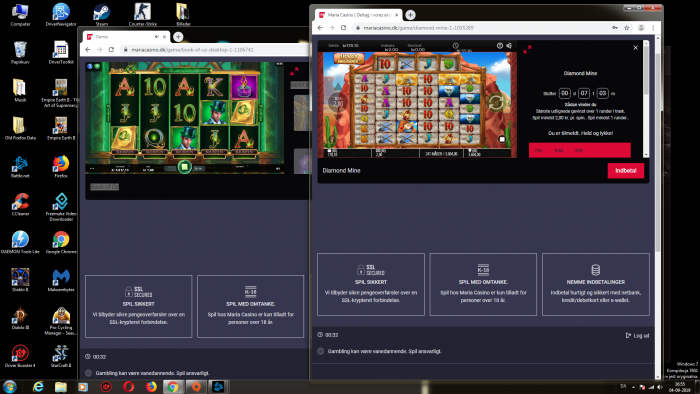700x394 pixels.
Task: Toggle white square stop button in Diamond Mine
Action: [x=502, y=139]
